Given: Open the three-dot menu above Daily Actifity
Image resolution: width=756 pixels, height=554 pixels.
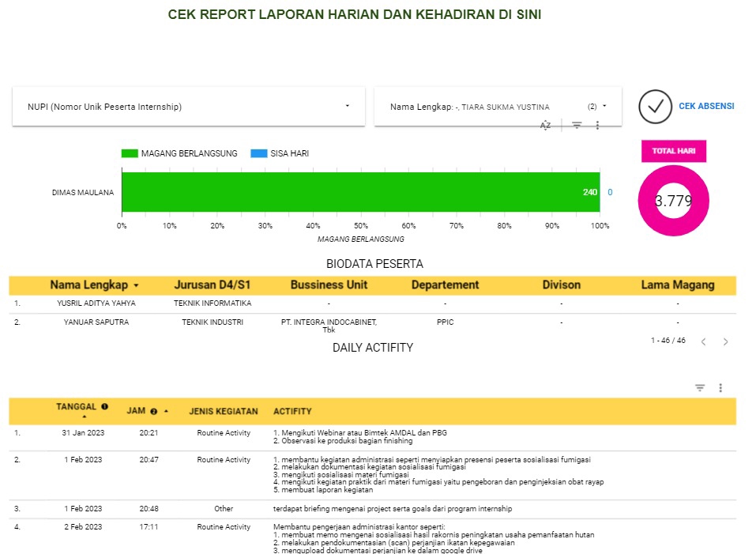Looking at the screenshot, I should [720, 387].
